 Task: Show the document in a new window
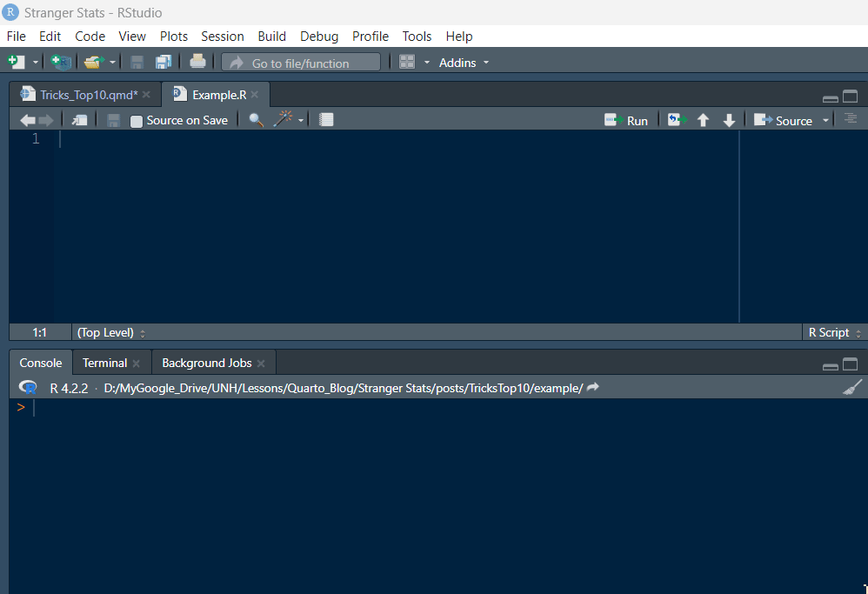[80, 120]
